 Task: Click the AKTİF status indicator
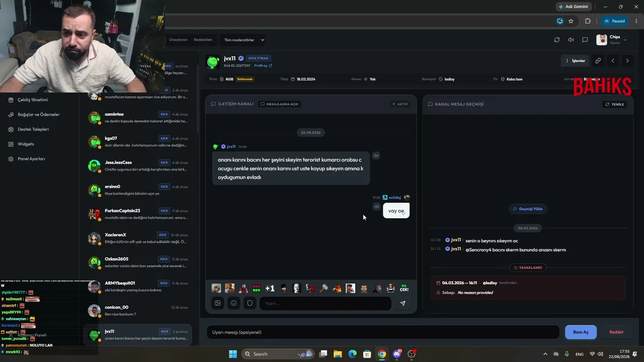(x=400, y=104)
